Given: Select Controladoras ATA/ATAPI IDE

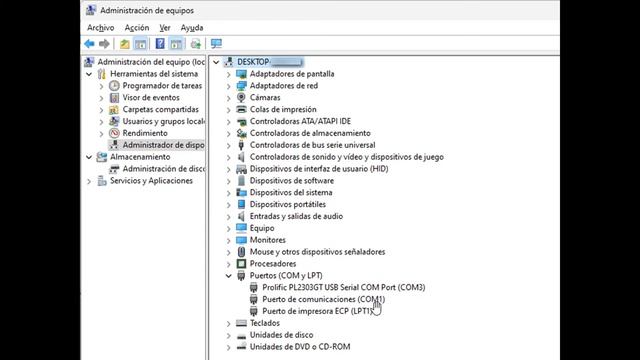Looking at the screenshot, I should 300,121.
